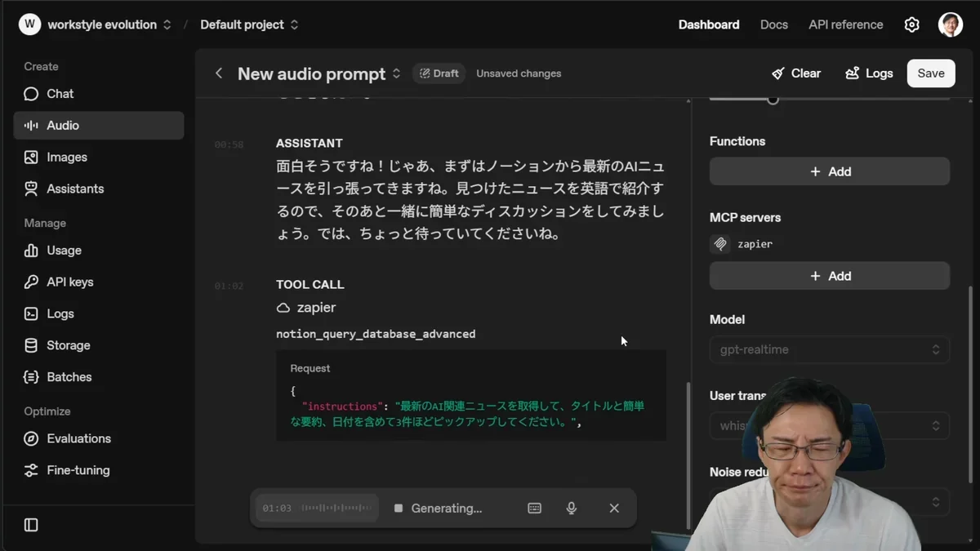Image resolution: width=980 pixels, height=551 pixels.
Task: Click the 01:02 timestamp marker
Action: (x=229, y=287)
